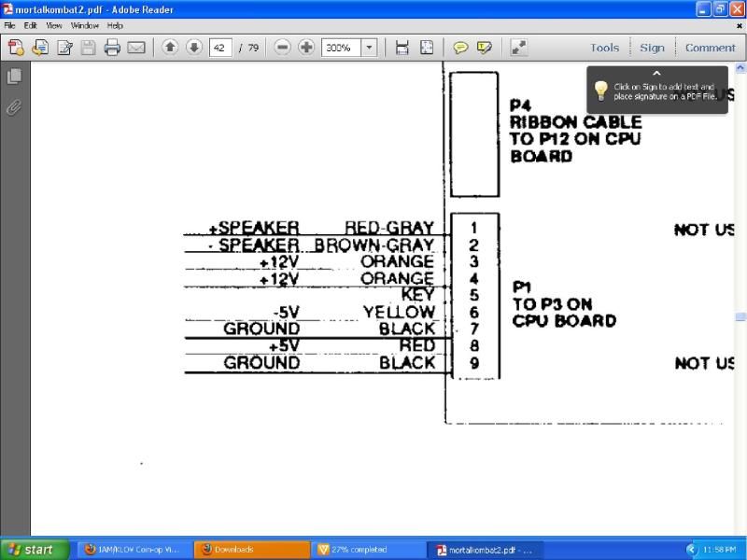Viewport: 747px width, 560px height.
Task: Click the Print file icon
Action: pyautogui.click(x=112, y=48)
